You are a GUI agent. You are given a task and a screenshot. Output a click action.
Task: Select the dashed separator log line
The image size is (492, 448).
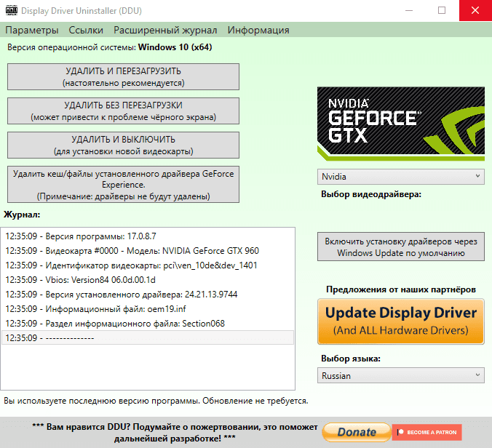click(148, 337)
